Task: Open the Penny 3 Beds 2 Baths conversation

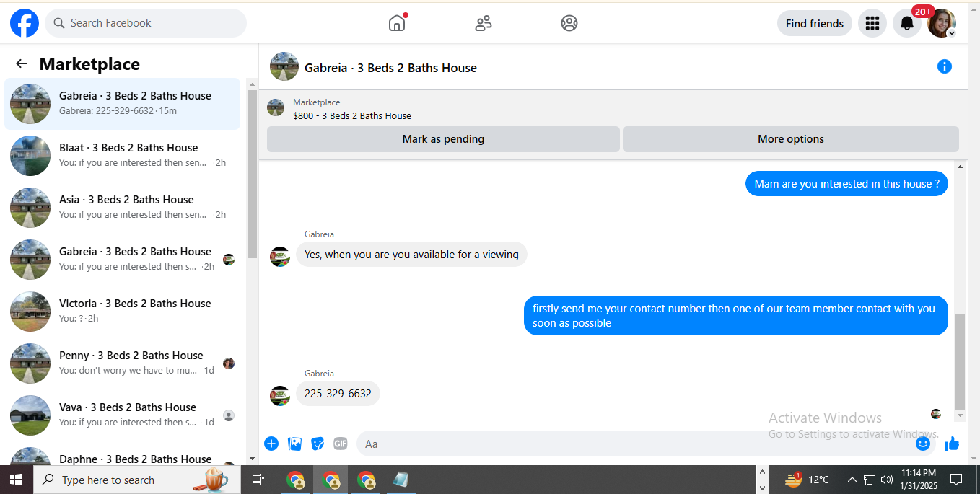Action: coord(123,363)
